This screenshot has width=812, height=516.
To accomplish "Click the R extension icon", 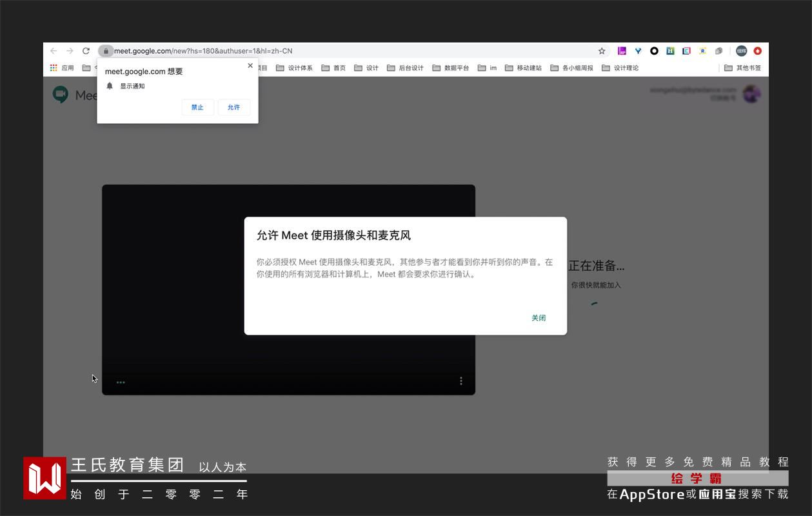I will [x=702, y=51].
